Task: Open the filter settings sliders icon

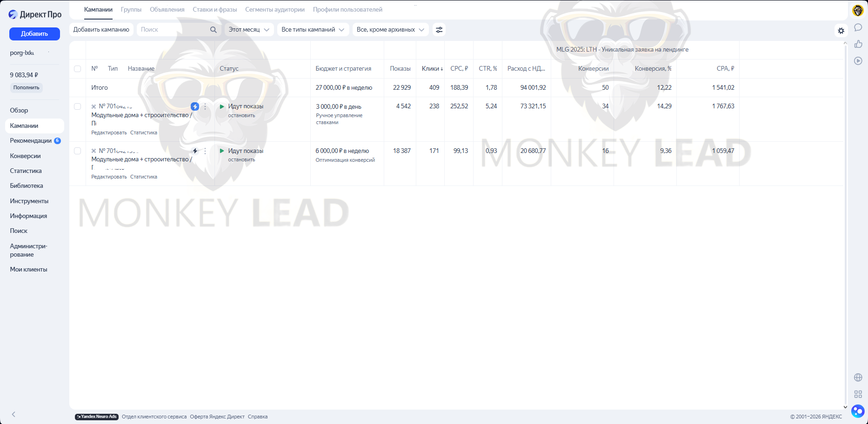Action: (x=439, y=30)
